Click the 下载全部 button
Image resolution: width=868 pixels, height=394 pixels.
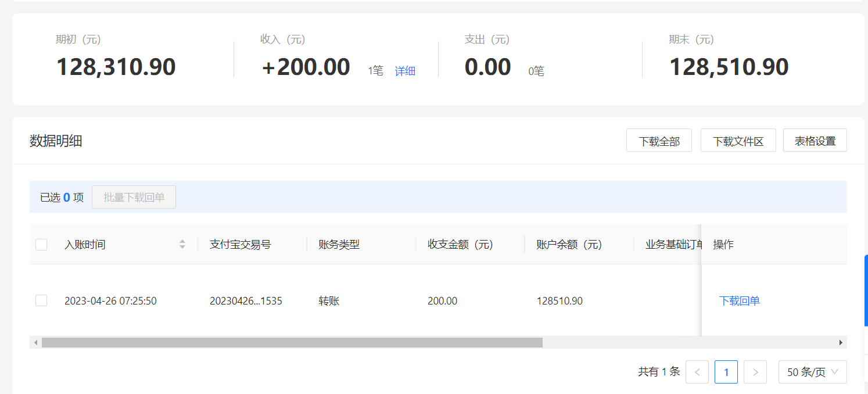pyautogui.click(x=659, y=141)
